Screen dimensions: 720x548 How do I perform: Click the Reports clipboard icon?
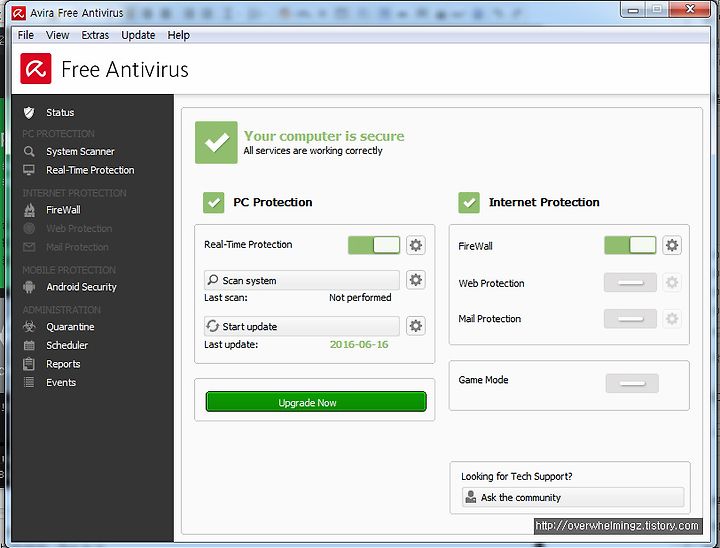(x=29, y=364)
